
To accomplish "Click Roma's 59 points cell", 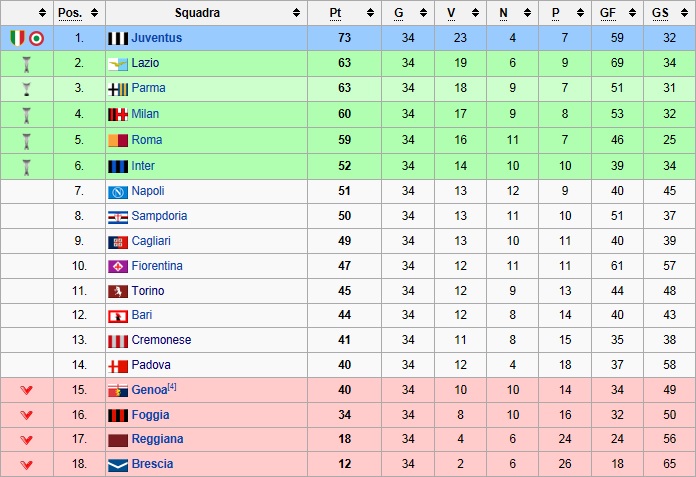I will 344,140.
